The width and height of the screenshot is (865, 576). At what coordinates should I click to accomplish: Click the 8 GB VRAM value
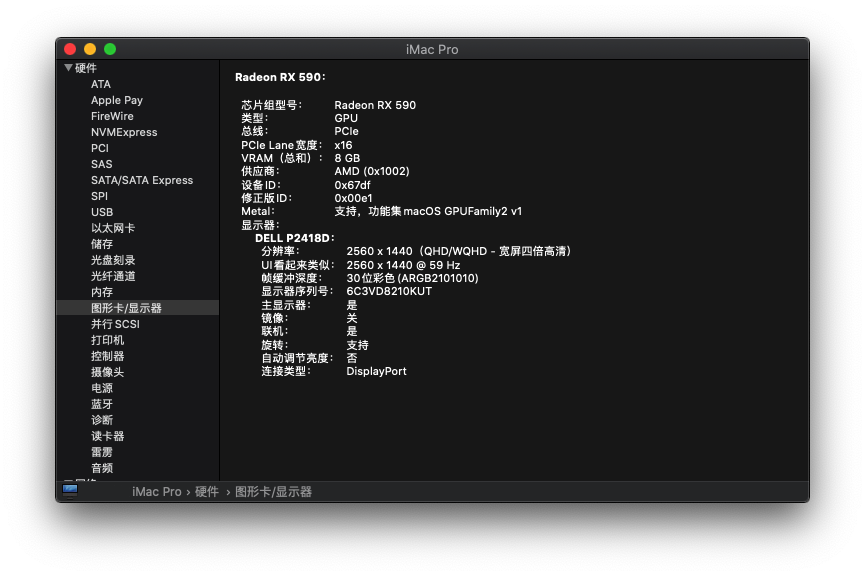(347, 158)
